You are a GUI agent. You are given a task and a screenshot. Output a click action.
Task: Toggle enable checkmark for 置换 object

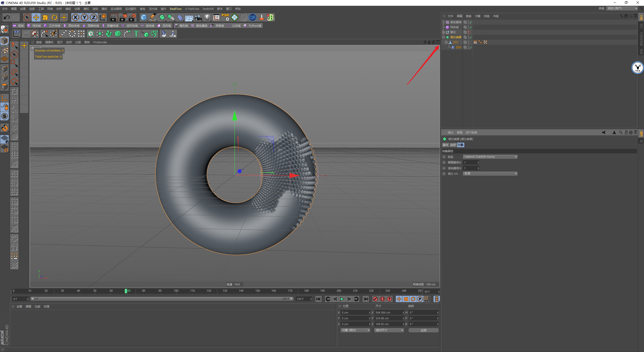coord(471,47)
